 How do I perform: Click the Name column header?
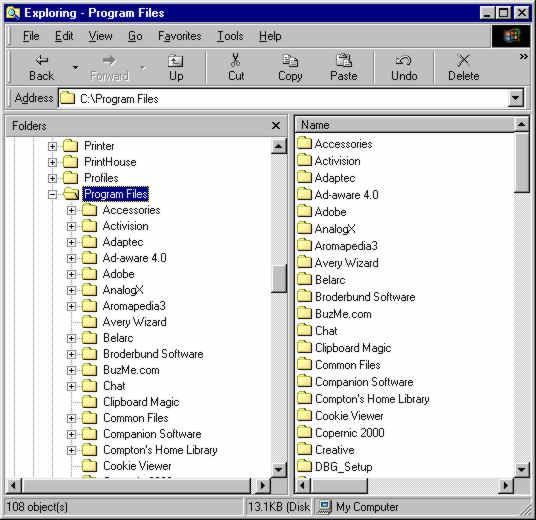(405, 125)
